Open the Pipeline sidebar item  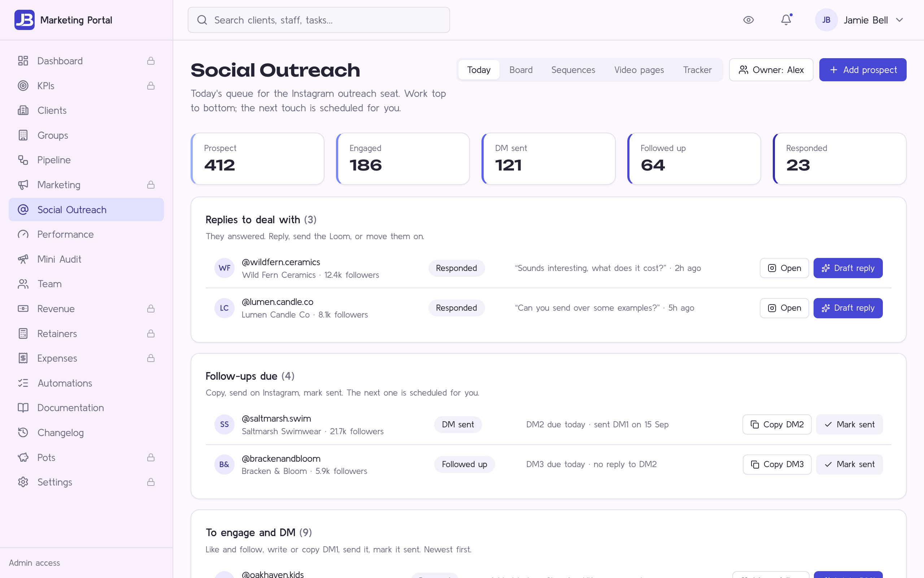coord(86,160)
